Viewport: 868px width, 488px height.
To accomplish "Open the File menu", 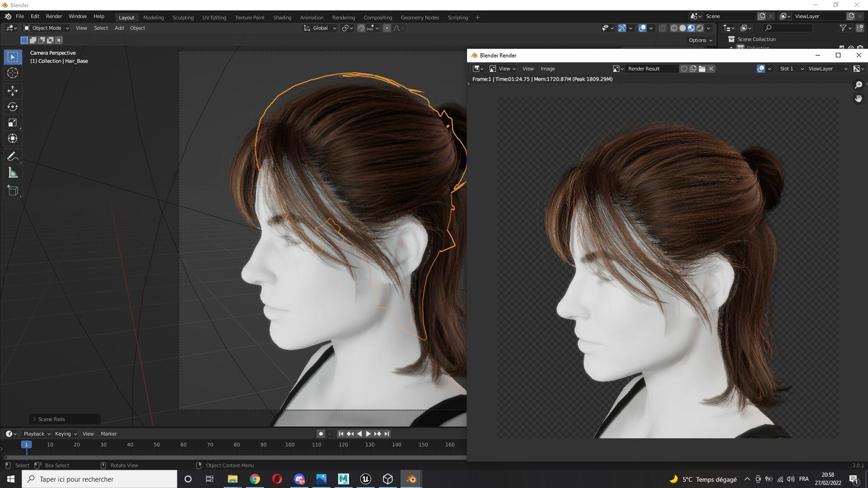I will (20, 16).
